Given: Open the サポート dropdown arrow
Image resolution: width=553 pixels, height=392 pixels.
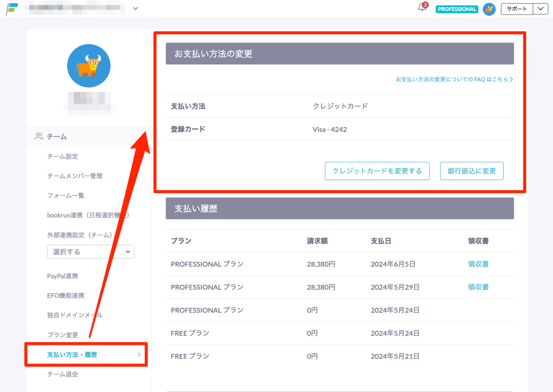Looking at the screenshot, I should pyautogui.click(x=540, y=9).
